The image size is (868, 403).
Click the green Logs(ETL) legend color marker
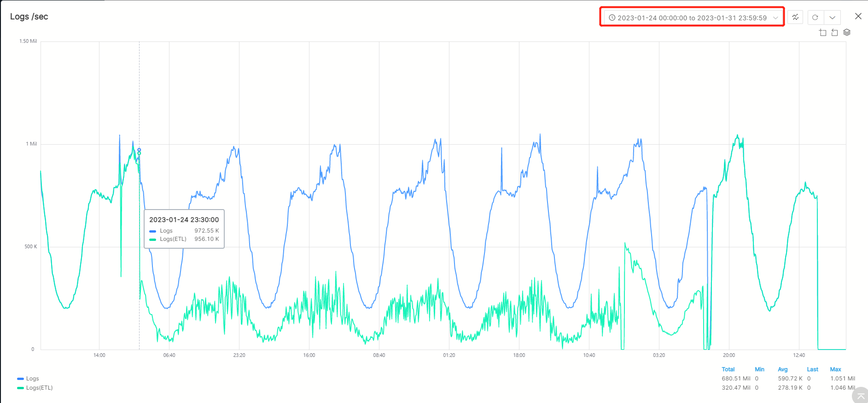(x=20, y=388)
